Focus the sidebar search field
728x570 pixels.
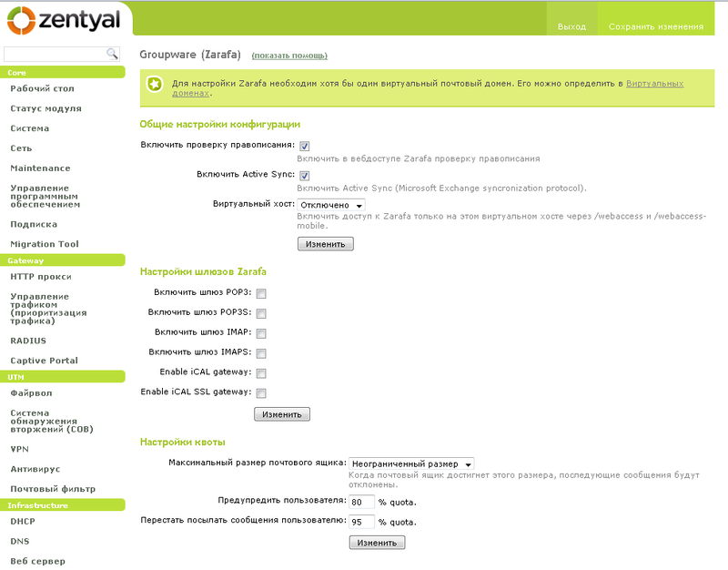tap(61, 54)
